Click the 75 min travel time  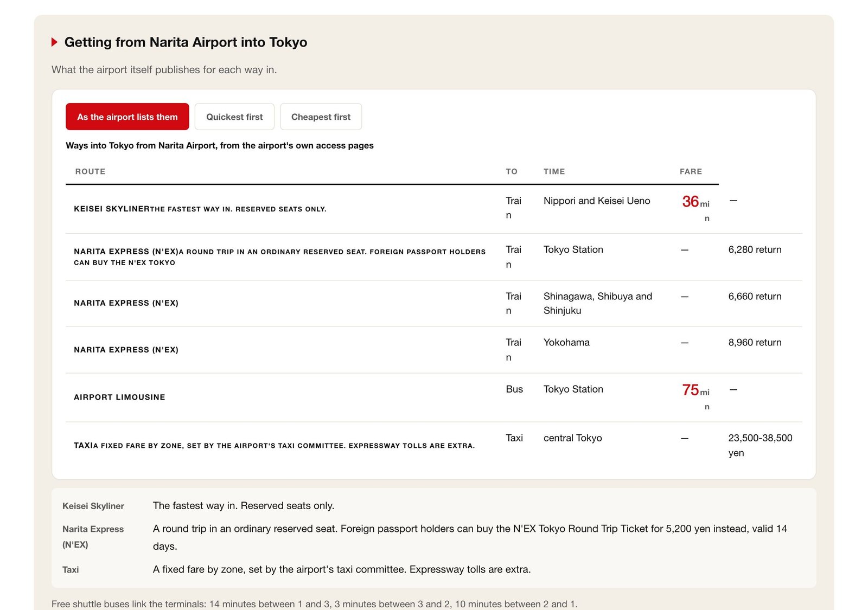pos(696,397)
